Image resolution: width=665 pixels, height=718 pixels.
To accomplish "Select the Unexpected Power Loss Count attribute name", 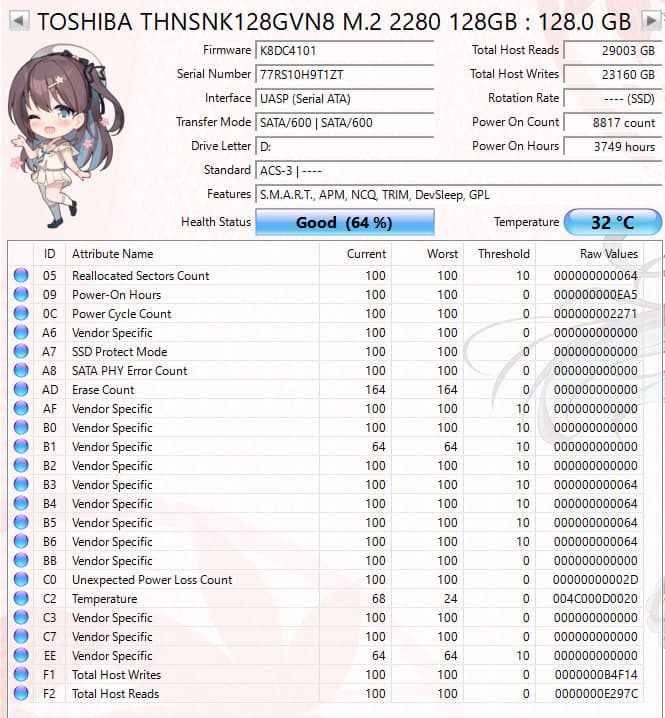I will (x=152, y=580).
